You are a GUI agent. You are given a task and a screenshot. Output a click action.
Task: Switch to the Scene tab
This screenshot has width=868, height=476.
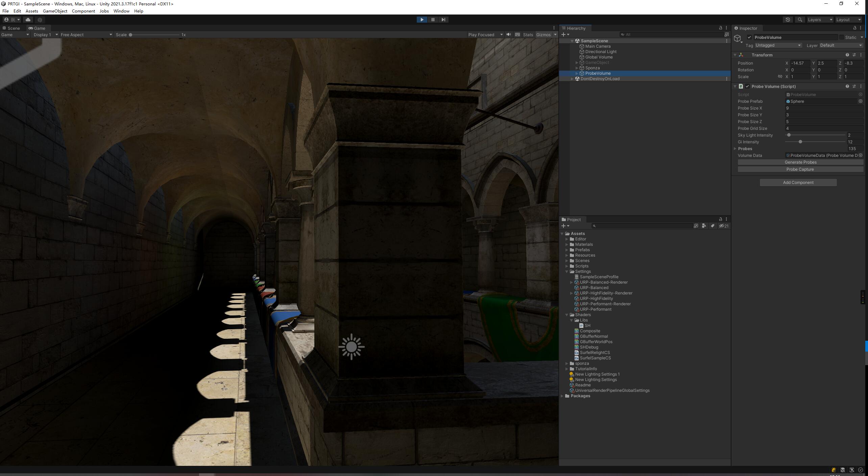pyautogui.click(x=11, y=28)
